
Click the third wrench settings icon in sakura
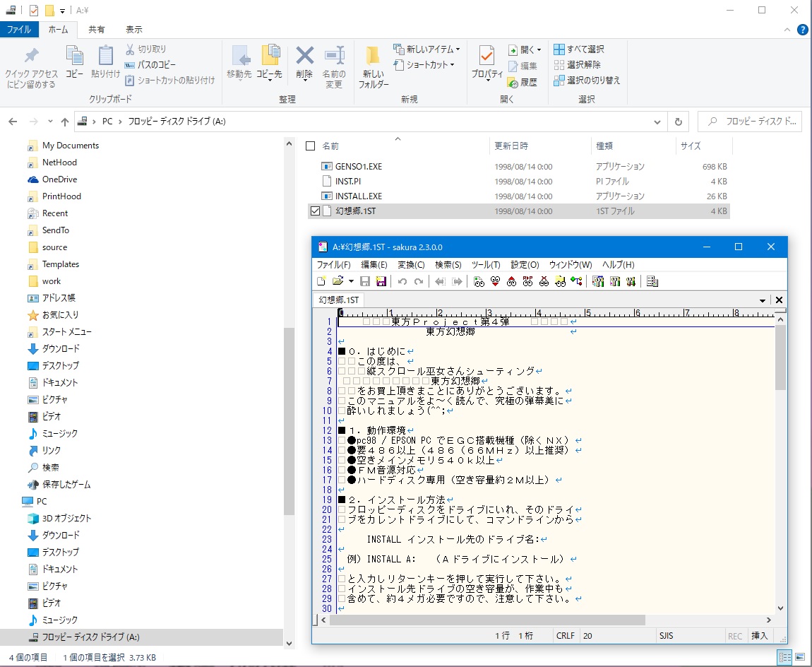click(x=631, y=281)
